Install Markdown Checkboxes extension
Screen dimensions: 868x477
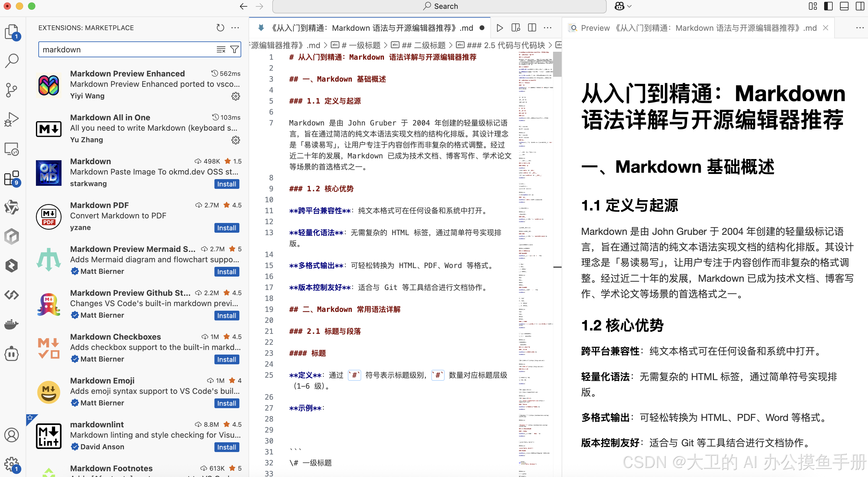click(x=226, y=359)
